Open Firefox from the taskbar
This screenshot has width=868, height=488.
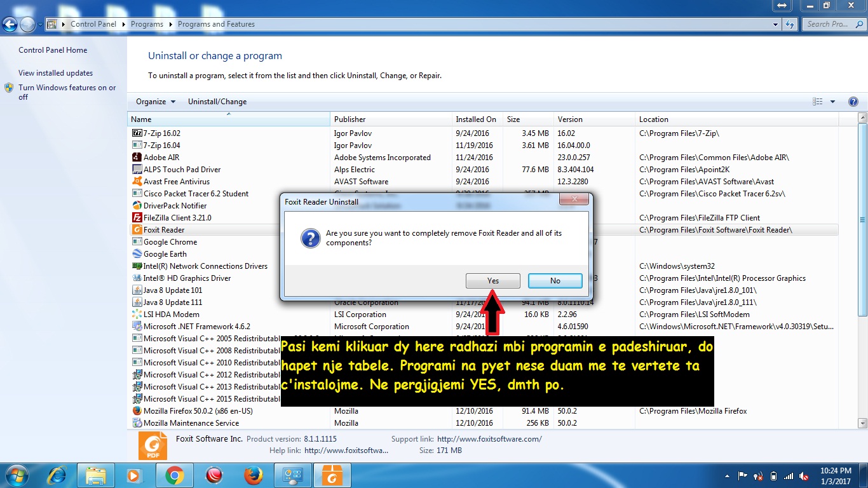254,475
